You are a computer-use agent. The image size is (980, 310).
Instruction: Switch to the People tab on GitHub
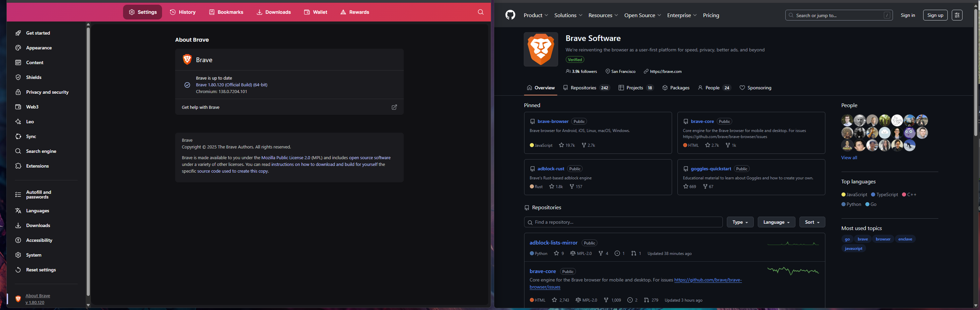714,88
